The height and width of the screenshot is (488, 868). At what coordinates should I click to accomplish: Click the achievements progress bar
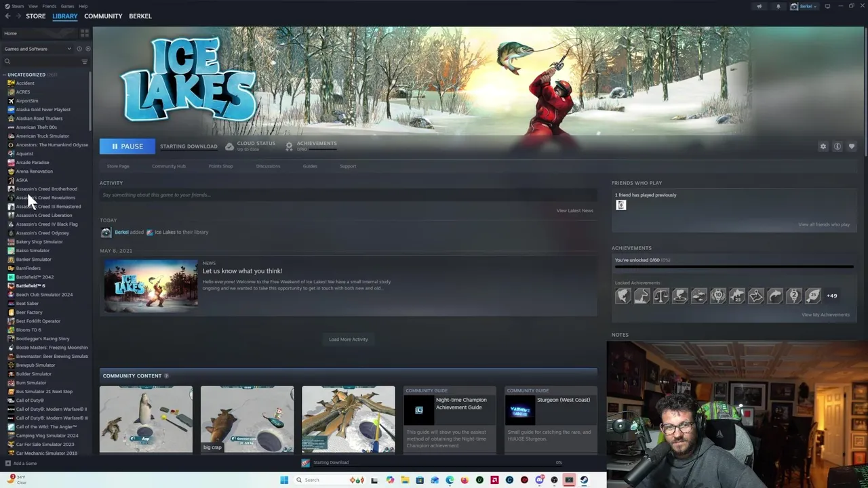(734, 267)
